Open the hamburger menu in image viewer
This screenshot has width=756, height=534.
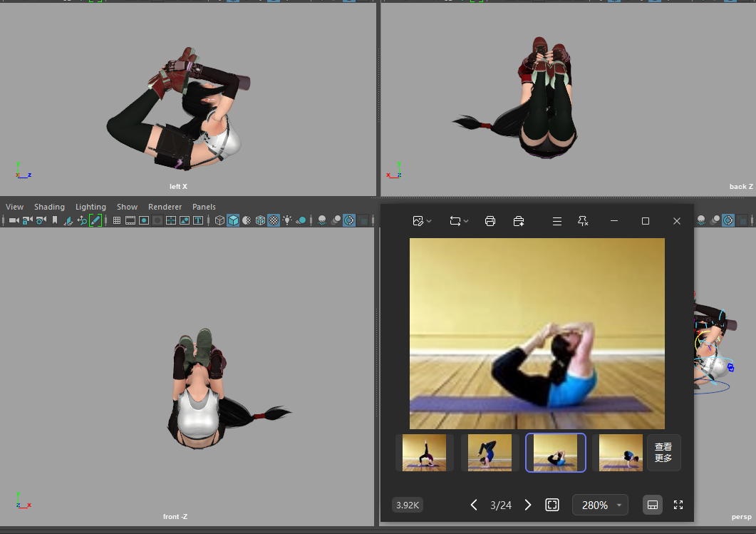coord(557,221)
